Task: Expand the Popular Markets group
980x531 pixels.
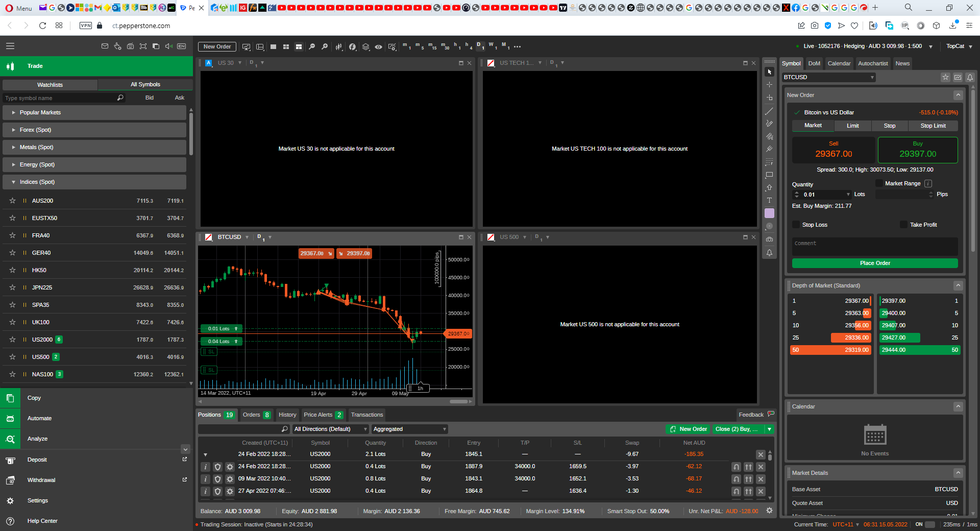Action: (x=94, y=112)
